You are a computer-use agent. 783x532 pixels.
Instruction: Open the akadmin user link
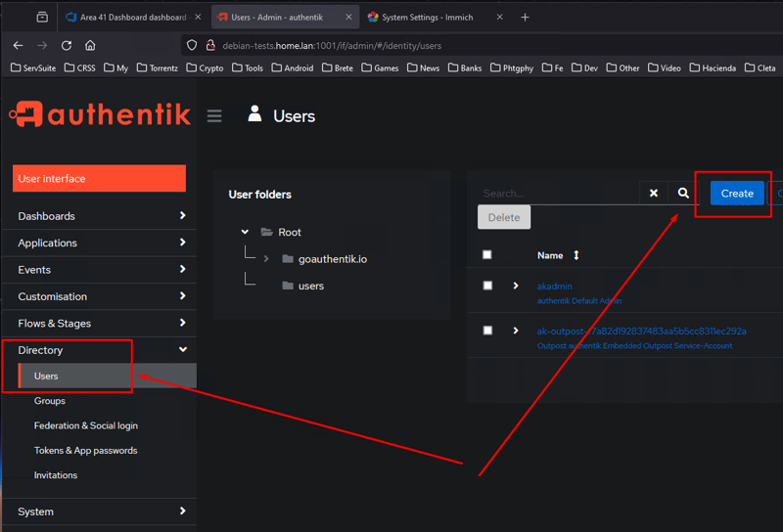[x=554, y=286]
